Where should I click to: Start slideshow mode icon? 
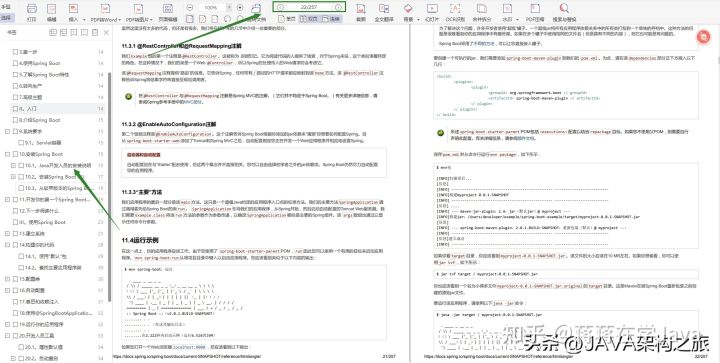pos(432,9)
